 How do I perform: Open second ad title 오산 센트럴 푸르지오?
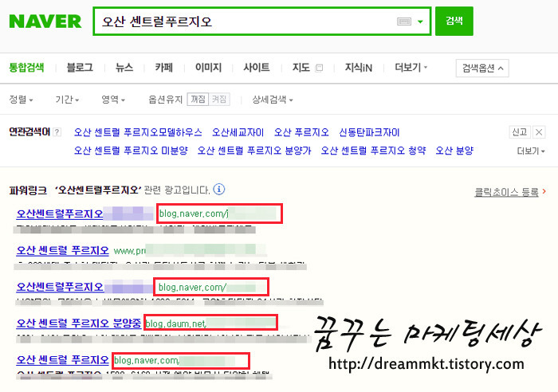(63, 250)
